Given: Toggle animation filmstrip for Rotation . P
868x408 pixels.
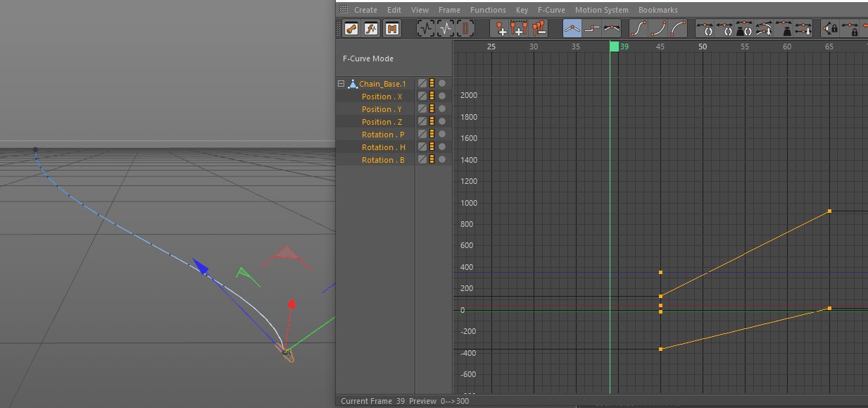Looking at the screenshot, I should point(432,135).
